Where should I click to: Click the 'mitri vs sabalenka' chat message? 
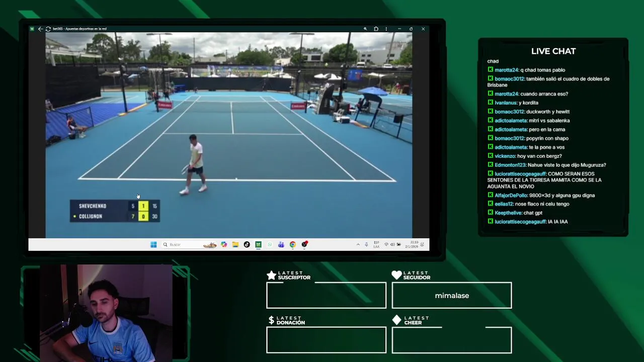pyautogui.click(x=549, y=121)
